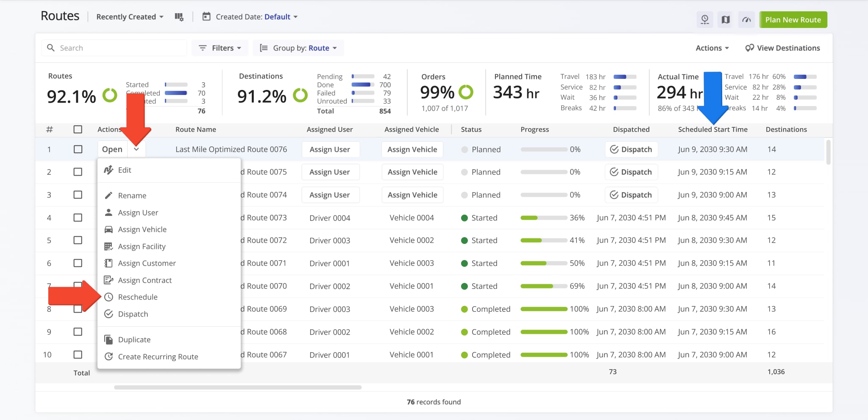Screen dimensions: 868x420
Task: Click the Plan New Route button
Action: coord(793,20)
